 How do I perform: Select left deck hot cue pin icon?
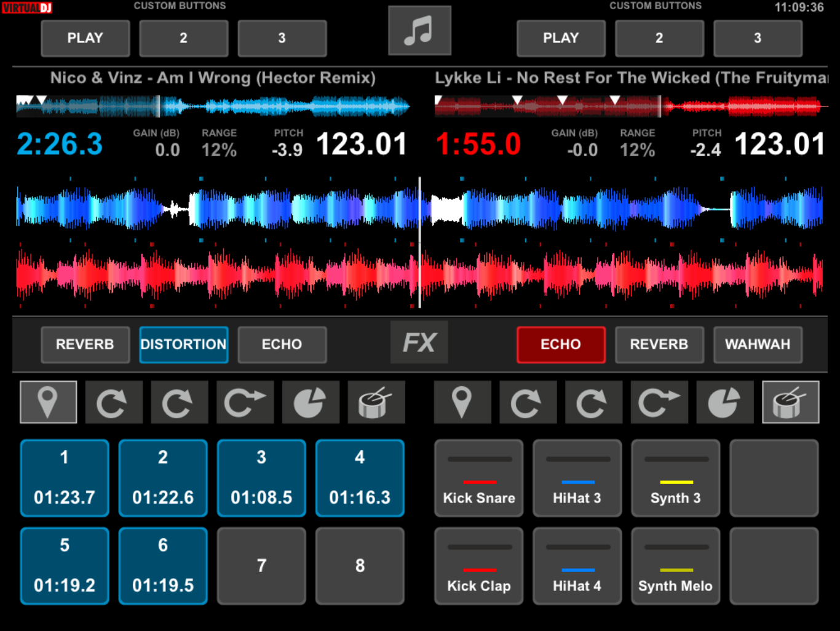point(48,402)
